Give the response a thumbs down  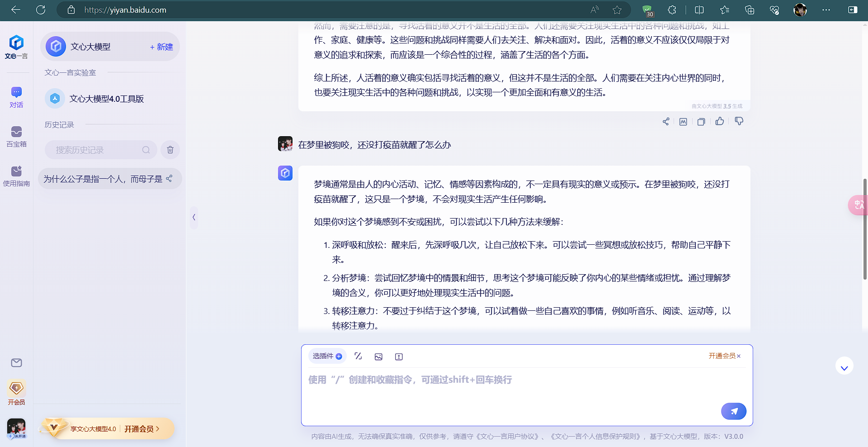(739, 121)
